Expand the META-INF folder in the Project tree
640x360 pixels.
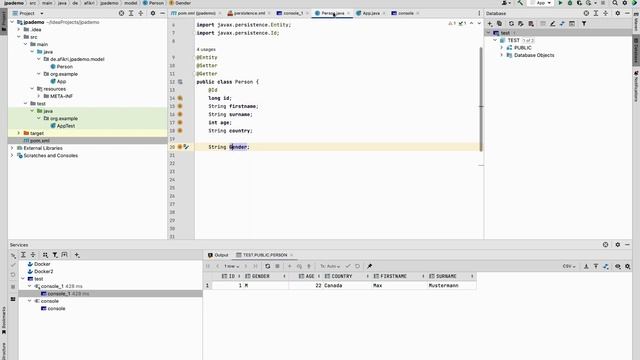pos(39,96)
